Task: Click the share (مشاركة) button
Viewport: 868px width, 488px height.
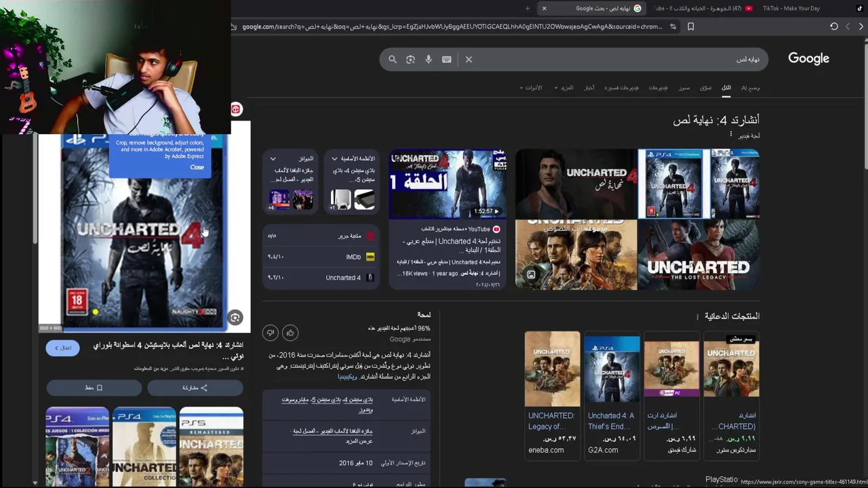Action: pos(195,388)
